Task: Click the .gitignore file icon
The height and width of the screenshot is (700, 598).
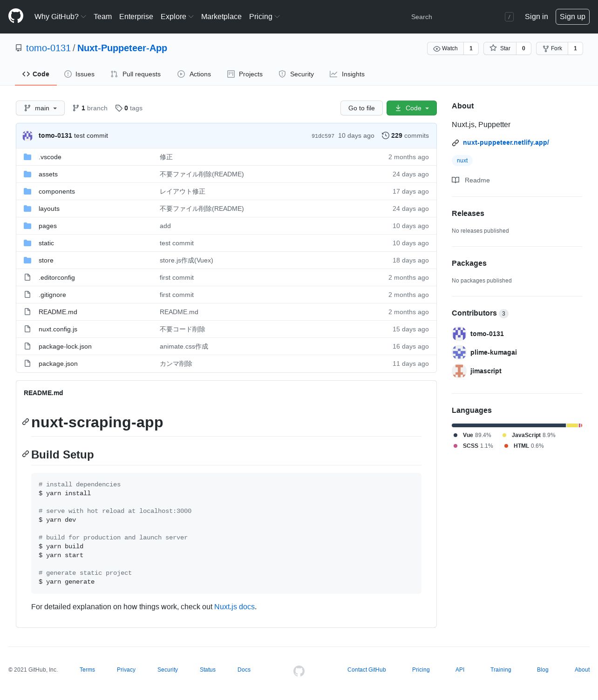Action: pyautogui.click(x=27, y=295)
